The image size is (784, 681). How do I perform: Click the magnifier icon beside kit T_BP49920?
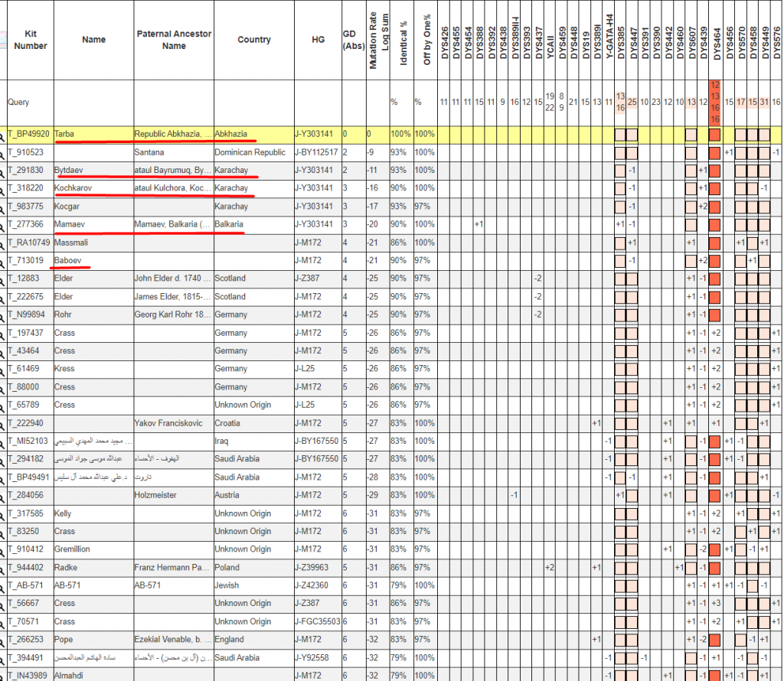pyautogui.click(x=2, y=135)
